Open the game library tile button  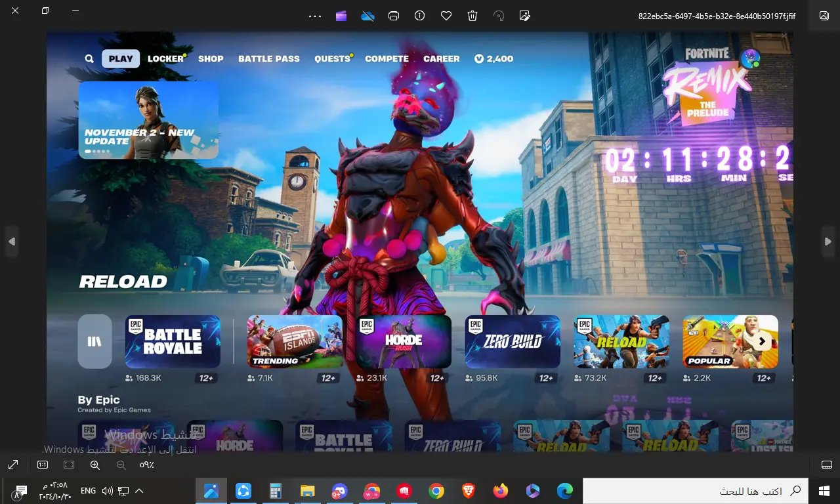tap(94, 341)
